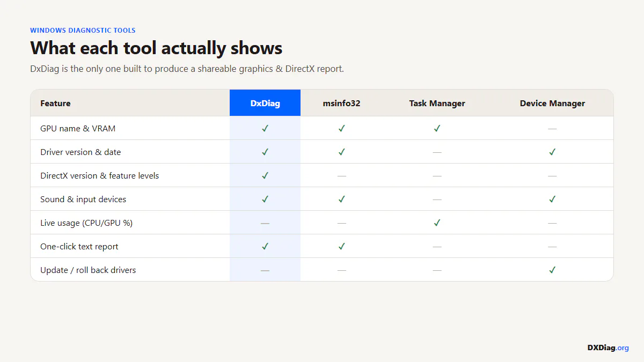Click the Task Manager dash for Update / roll back drivers
Viewport: 644px width, 362px height.
point(437,270)
